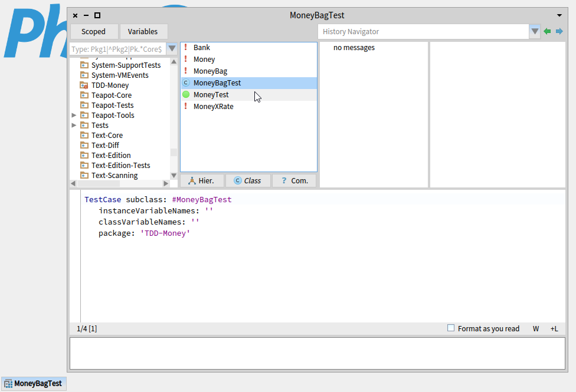Click the Text-Edition-Tests package icon
This screenshot has height=392, width=576.
84,165
